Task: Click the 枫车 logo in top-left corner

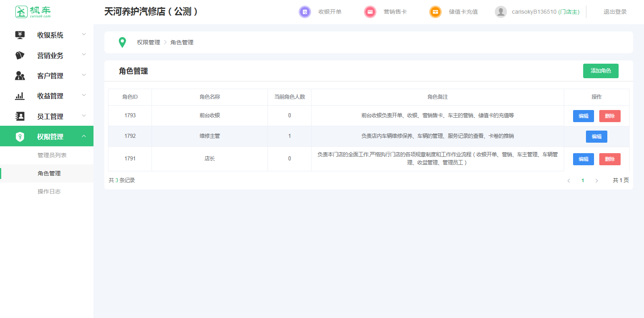Action: point(33,12)
